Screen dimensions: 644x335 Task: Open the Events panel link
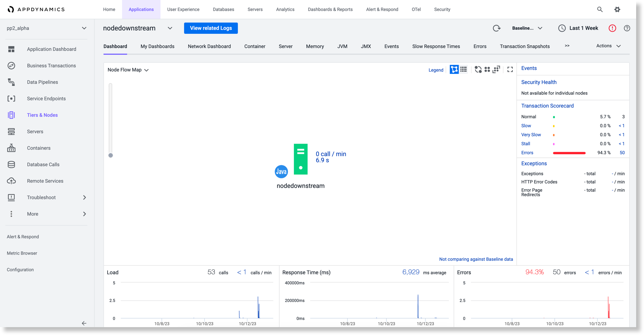coord(529,68)
